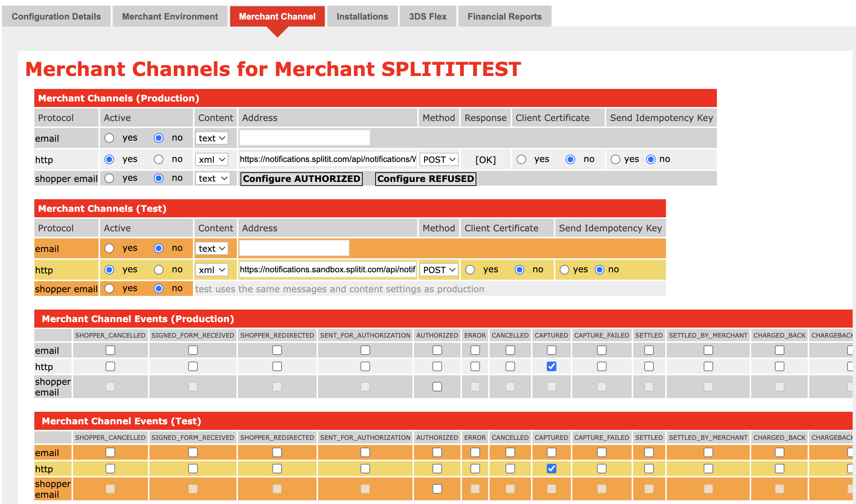Viewport: 856px width, 504px height.
Task: Set production http active to yes
Action: point(109,159)
